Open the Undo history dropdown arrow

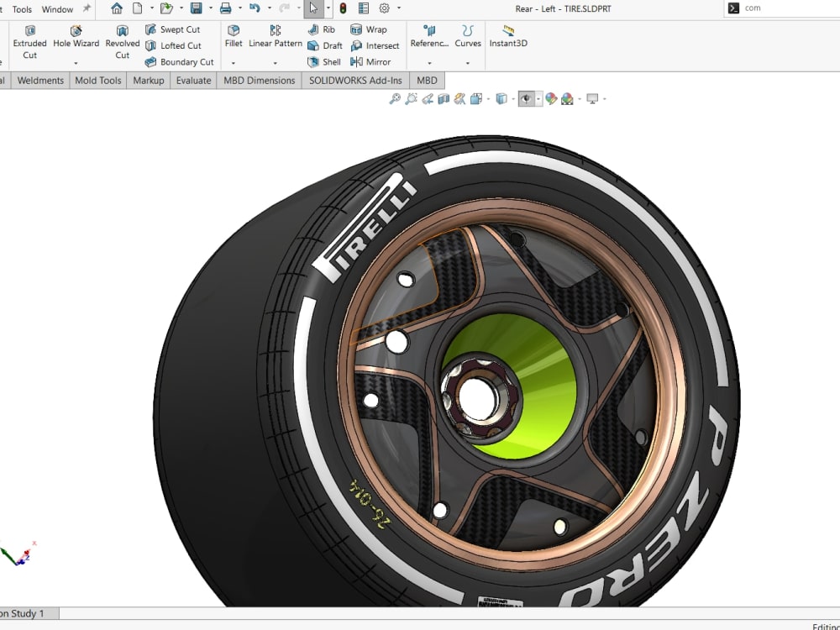(269, 8)
